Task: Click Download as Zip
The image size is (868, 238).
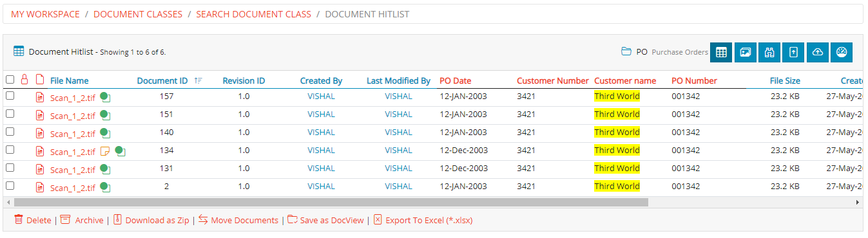Action: (x=151, y=220)
